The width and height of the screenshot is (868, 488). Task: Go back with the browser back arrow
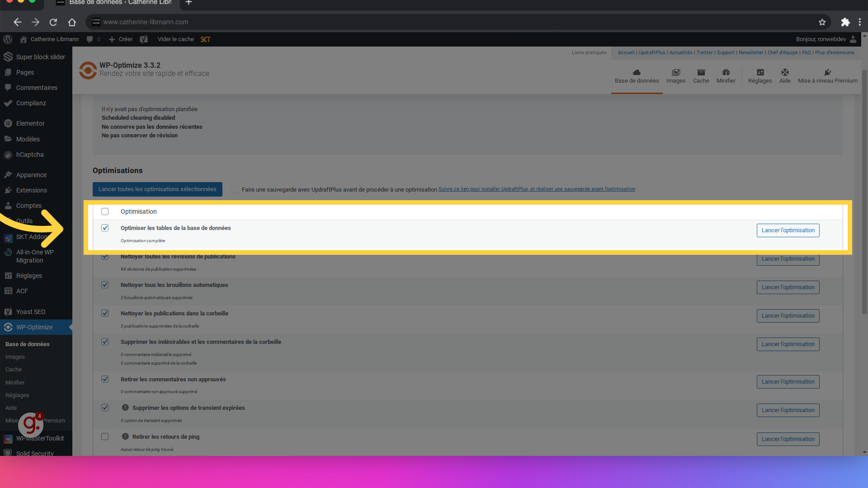pos(17,22)
